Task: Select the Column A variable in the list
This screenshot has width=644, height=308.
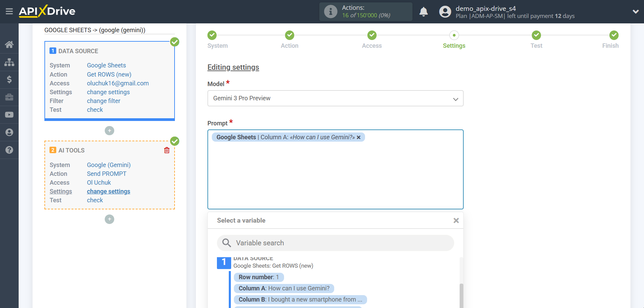Action: point(284,288)
